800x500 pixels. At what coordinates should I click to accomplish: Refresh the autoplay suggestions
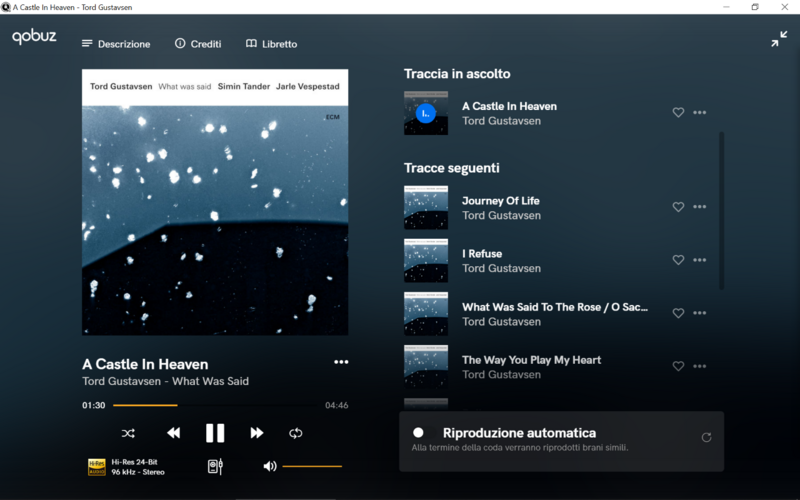tap(706, 437)
